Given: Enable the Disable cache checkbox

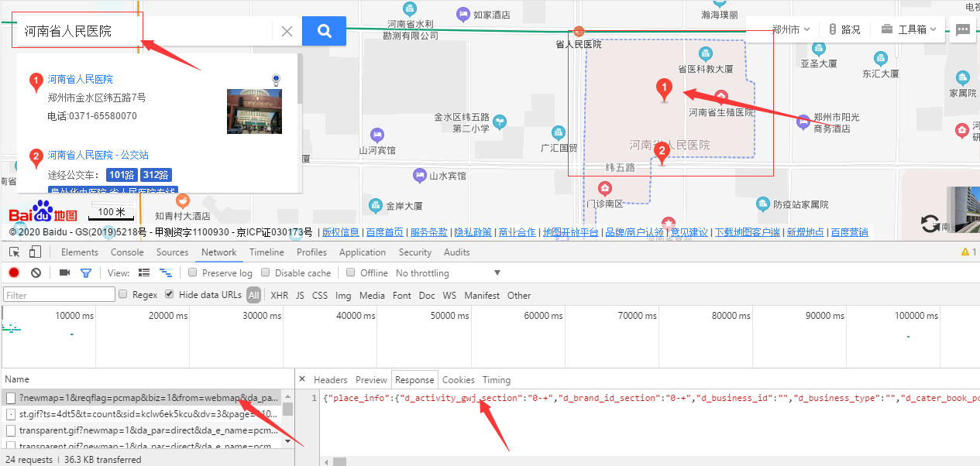Looking at the screenshot, I should [x=265, y=272].
